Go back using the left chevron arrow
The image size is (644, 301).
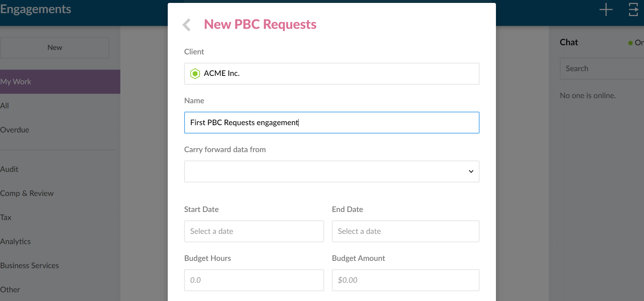pos(186,24)
